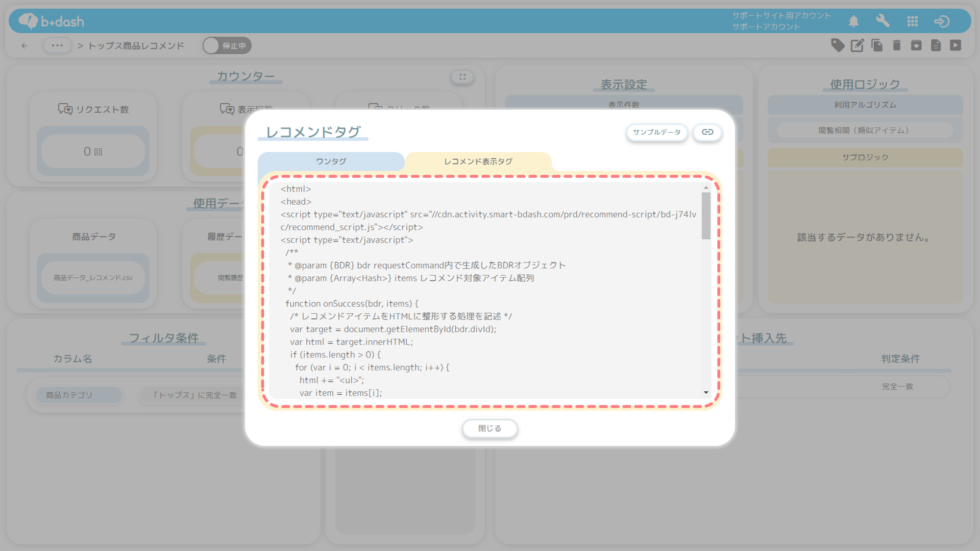Click the カウンター panel heading
This screenshot has width=980, height=551.
(246, 76)
